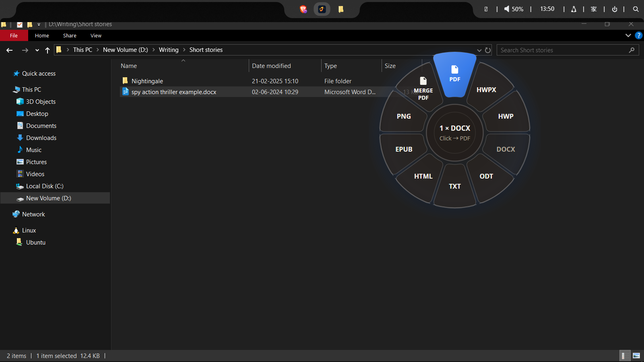Open Ubuntu in the navigation pane

pyautogui.click(x=35, y=243)
